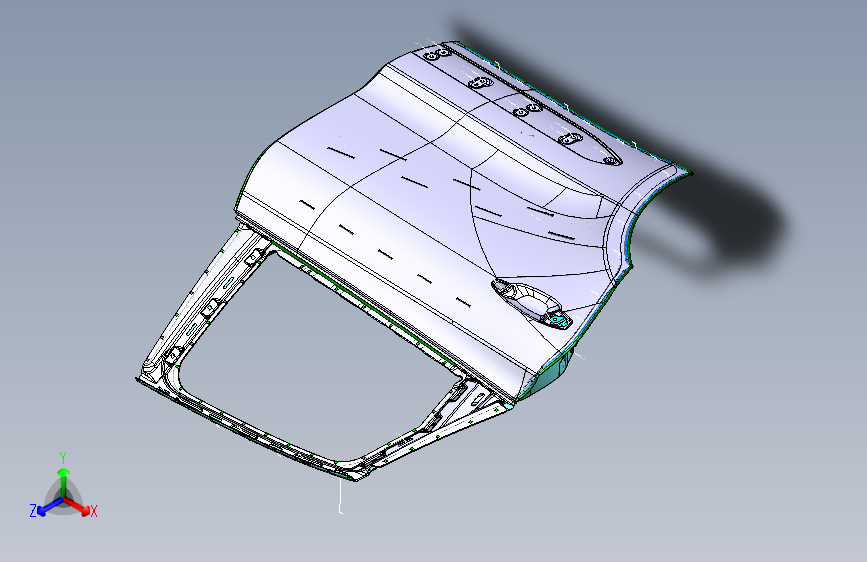Click the green Y axis of the triad
867x562 pixels.
[x=64, y=483]
